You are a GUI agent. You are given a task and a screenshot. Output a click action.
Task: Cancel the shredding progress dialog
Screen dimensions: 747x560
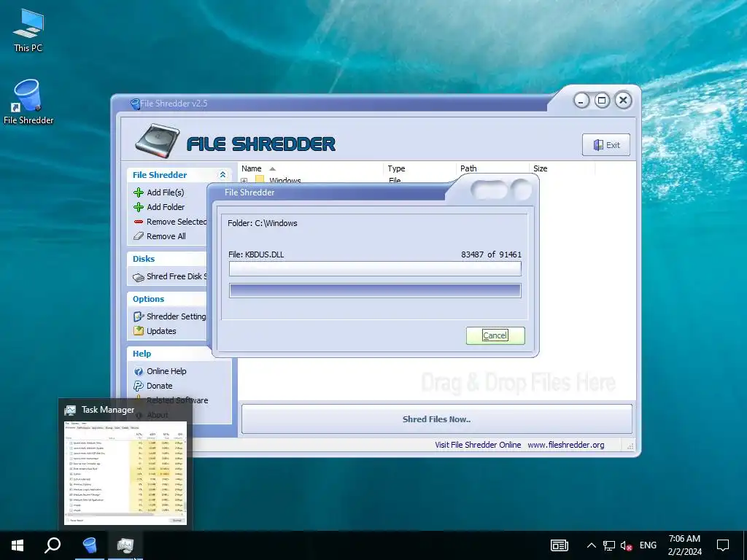tap(495, 335)
